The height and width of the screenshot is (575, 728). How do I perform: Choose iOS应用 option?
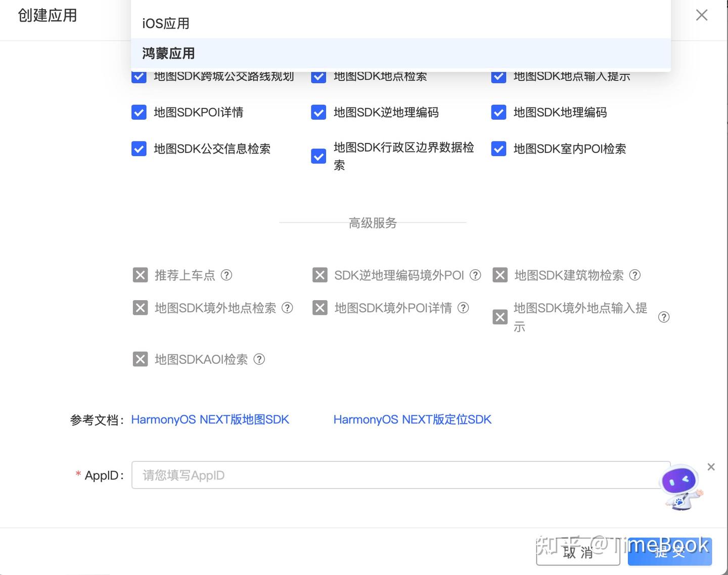165,23
